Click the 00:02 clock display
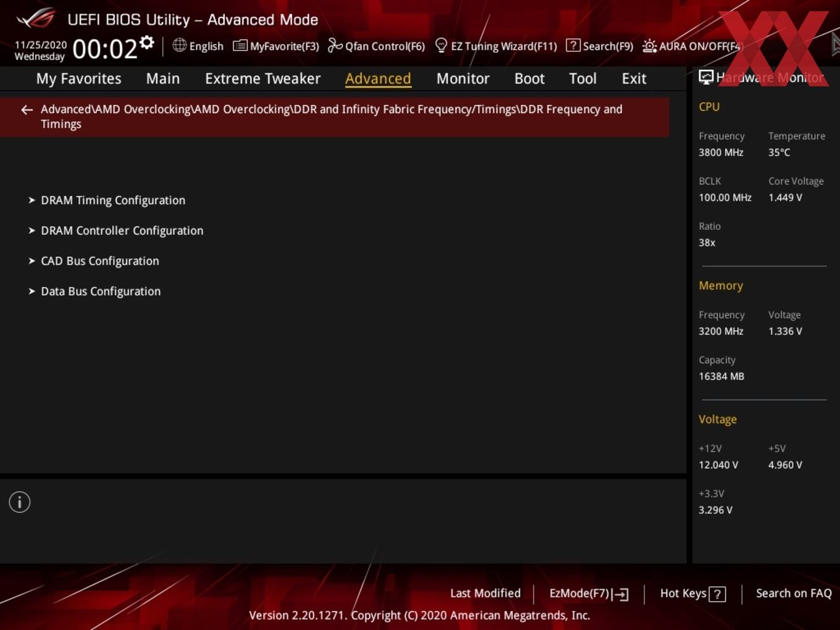The image size is (840, 630). pyautogui.click(x=104, y=49)
